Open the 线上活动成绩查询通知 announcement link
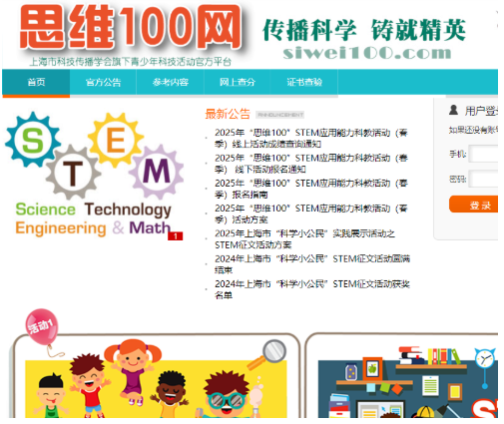 311,139
